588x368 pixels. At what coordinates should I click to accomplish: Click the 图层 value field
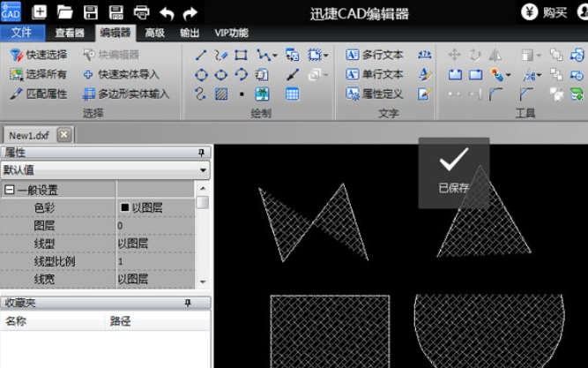click(156, 225)
